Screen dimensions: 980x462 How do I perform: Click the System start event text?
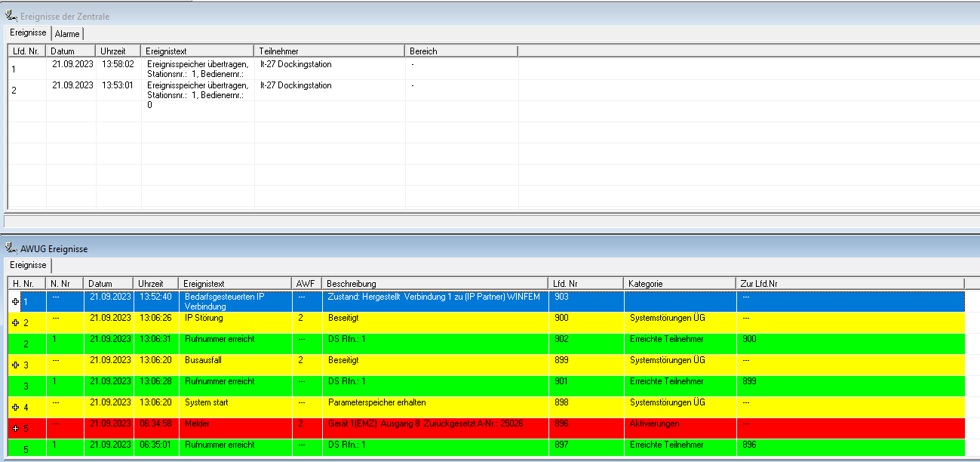206,402
